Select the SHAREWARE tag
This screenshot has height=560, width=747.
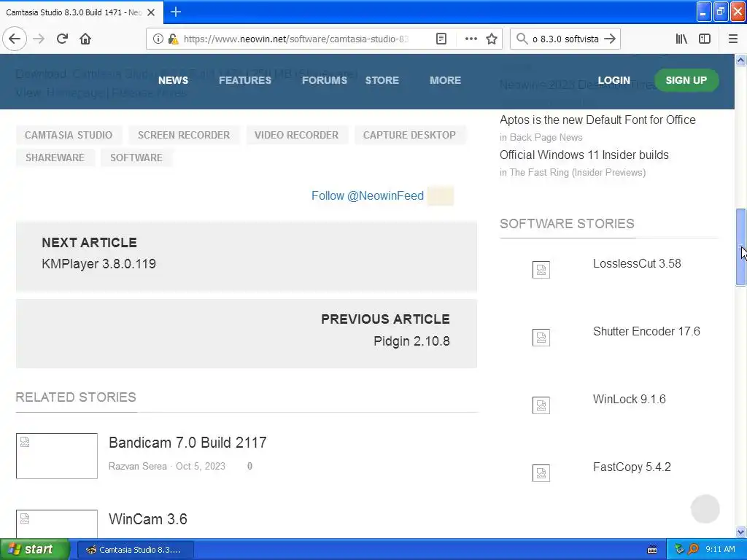[x=55, y=157]
